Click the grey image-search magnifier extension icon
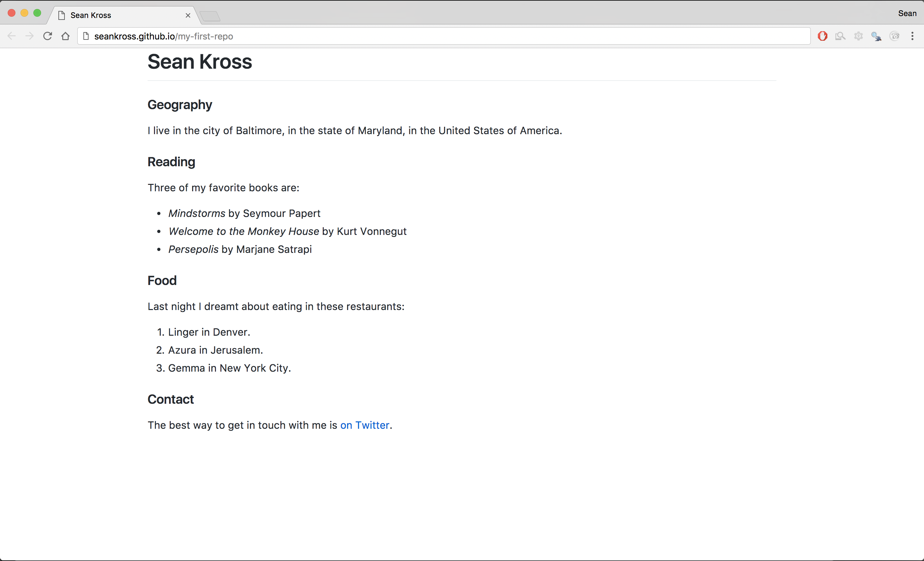924x561 pixels. pos(840,36)
